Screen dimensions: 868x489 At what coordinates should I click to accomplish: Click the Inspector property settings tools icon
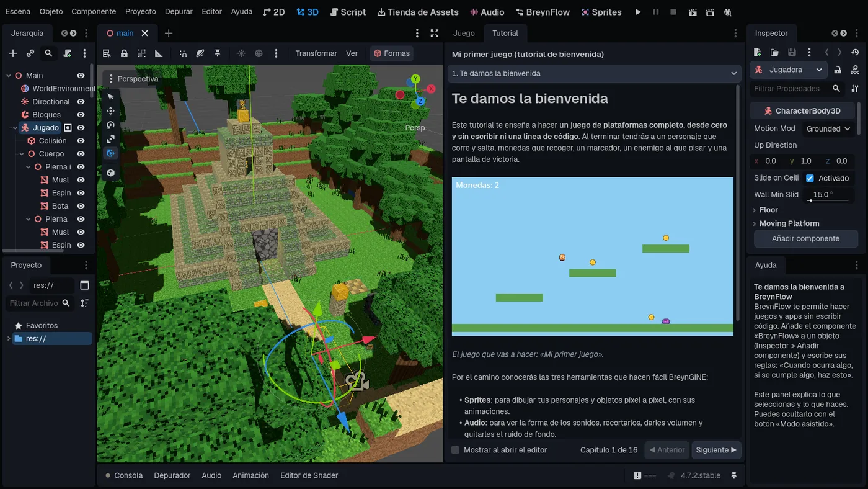pyautogui.click(x=855, y=89)
